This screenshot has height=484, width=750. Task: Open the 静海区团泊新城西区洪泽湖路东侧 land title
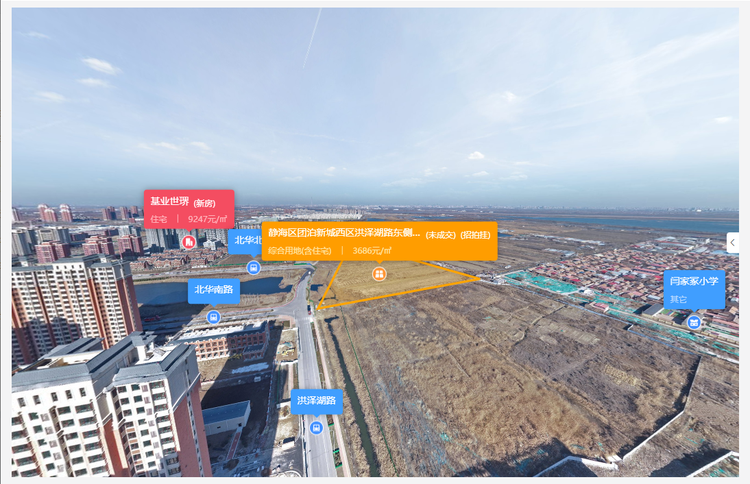pos(343,234)
